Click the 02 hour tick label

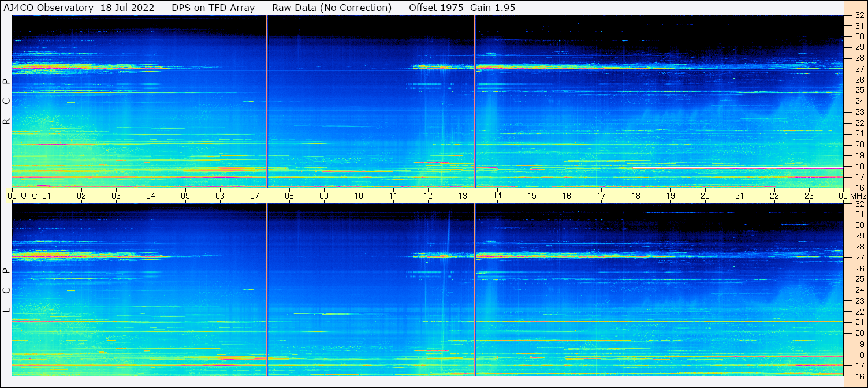coord(81,196)
